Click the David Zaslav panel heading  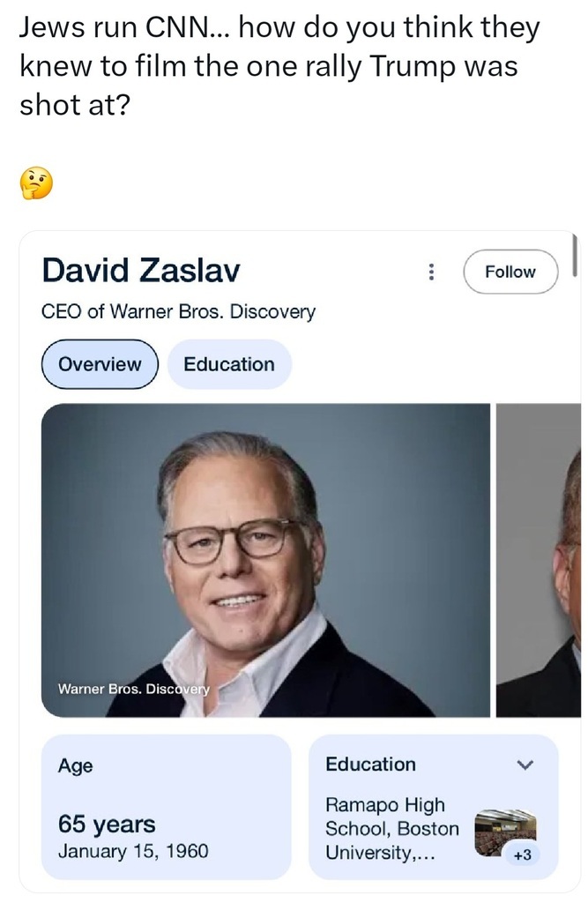(x=141, y=270)
